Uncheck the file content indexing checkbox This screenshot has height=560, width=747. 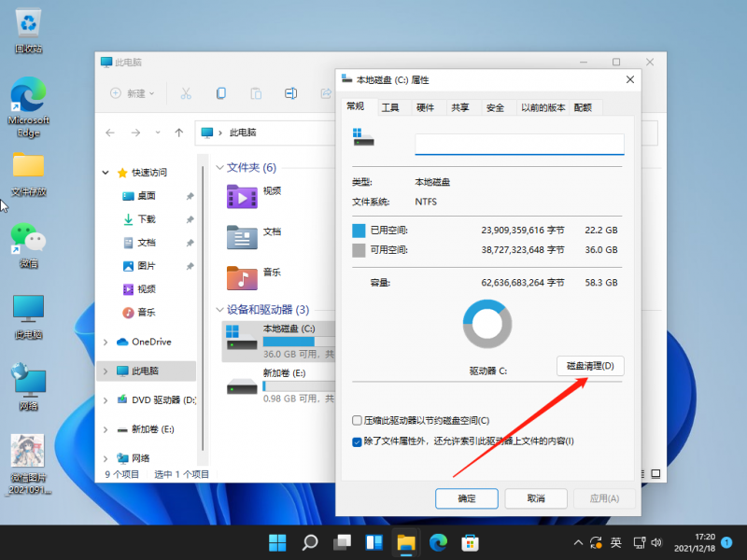357,441
